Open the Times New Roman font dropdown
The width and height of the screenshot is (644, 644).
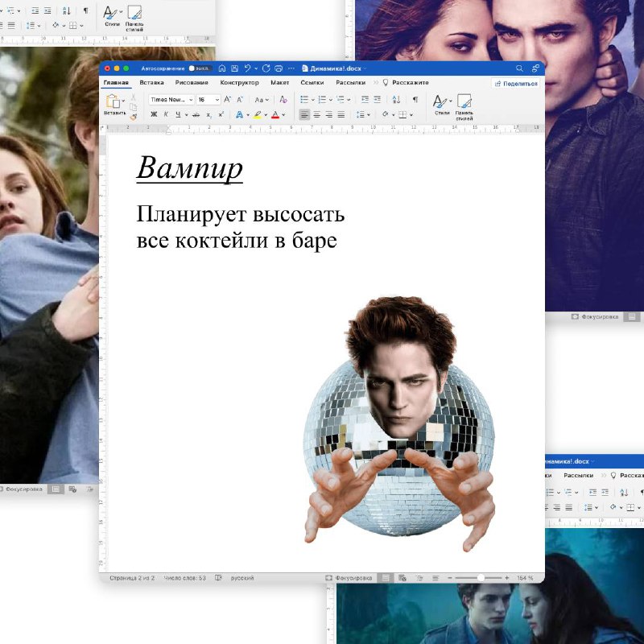pyautogui.click(x=171, y=99)
